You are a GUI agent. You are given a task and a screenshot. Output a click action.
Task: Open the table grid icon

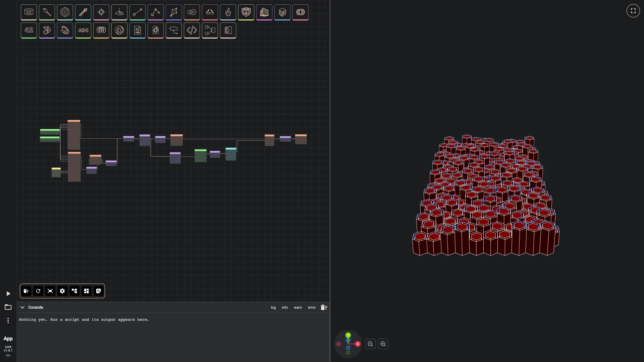[101, 31]
